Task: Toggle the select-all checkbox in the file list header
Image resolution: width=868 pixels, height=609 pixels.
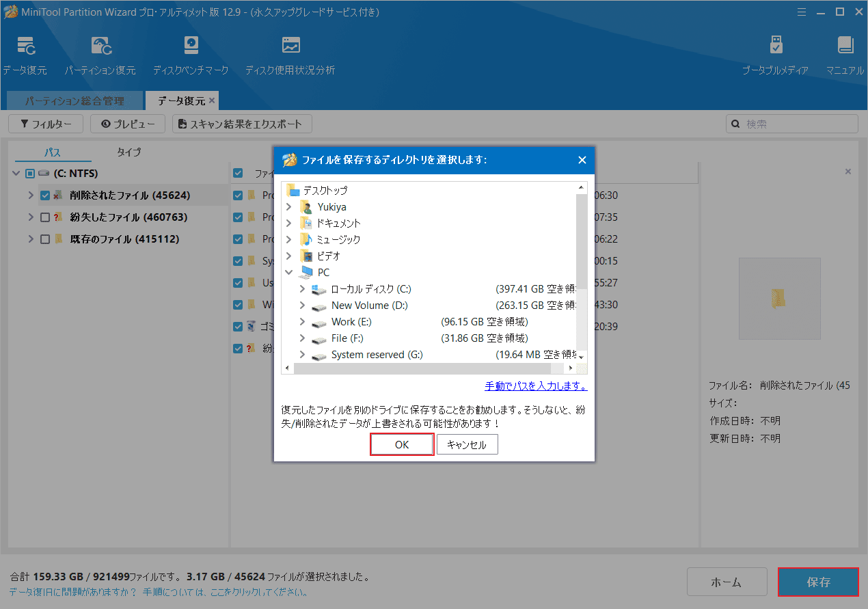Action: click(238, 173)
